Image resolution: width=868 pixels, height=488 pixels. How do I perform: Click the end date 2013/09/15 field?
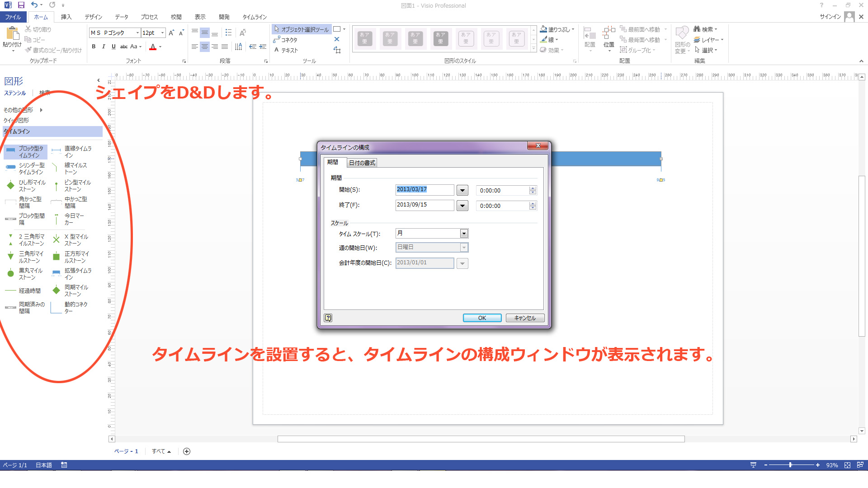coord(425,205)
